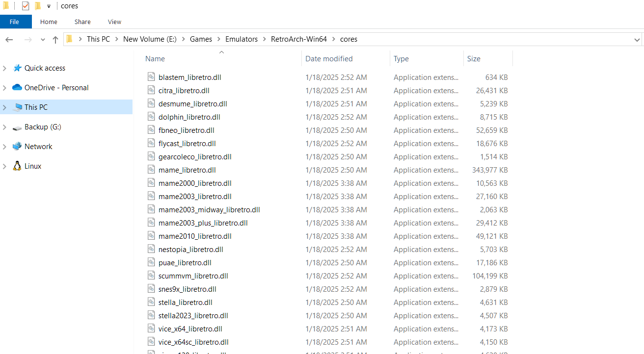Click the folder icon at address bar start
644x354 pixels.
69,39
